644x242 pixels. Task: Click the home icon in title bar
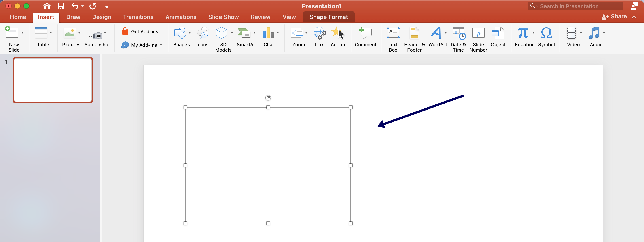[47, 6]
